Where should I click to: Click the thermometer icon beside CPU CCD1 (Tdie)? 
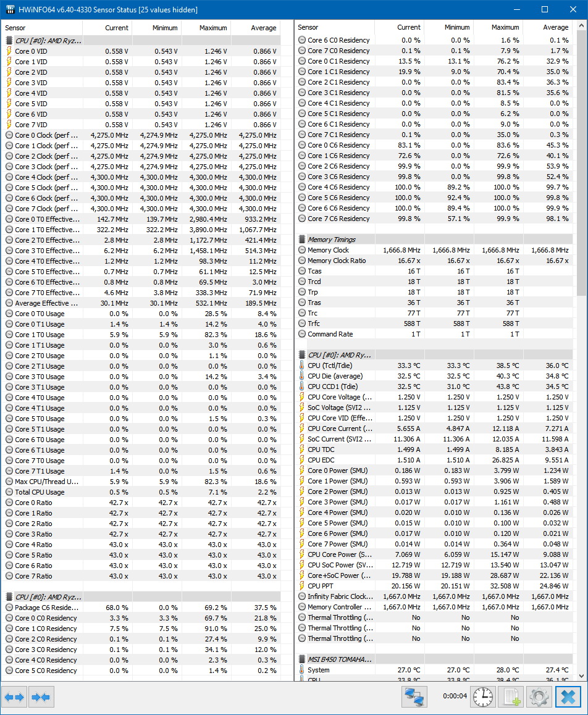(301, 387)
